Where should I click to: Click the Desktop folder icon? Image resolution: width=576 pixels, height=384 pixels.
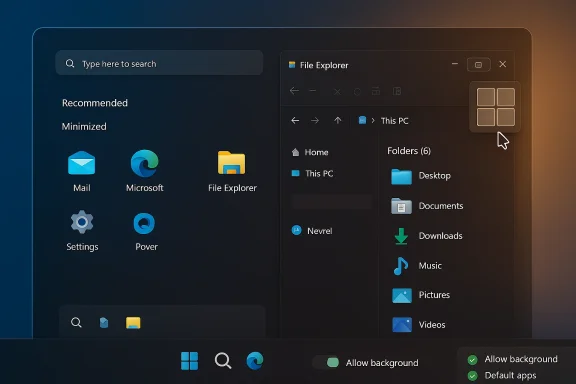pyautogui.click(x=401, y=176)
